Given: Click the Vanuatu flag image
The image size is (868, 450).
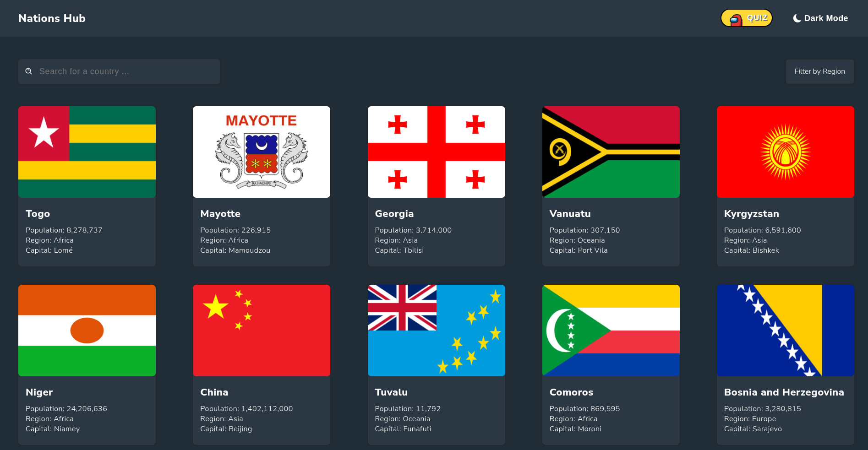Looking at the screenshot, I should coord(611,152).
